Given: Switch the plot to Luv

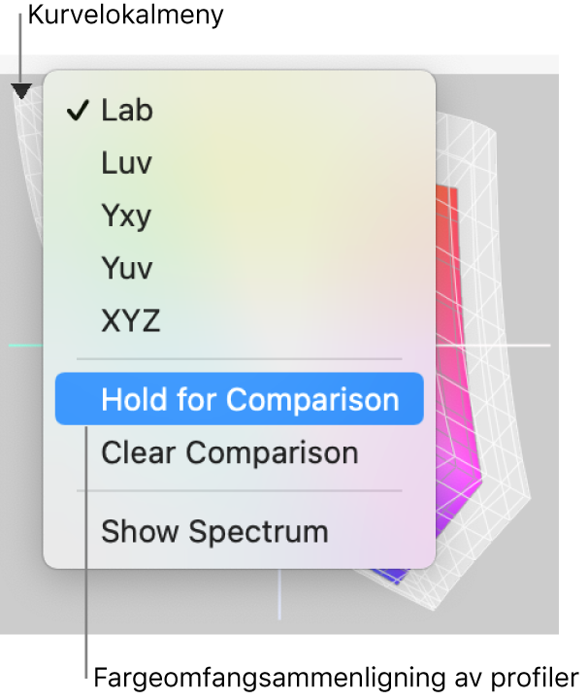Looking at the screenshot, I should [x=239, y=162].
